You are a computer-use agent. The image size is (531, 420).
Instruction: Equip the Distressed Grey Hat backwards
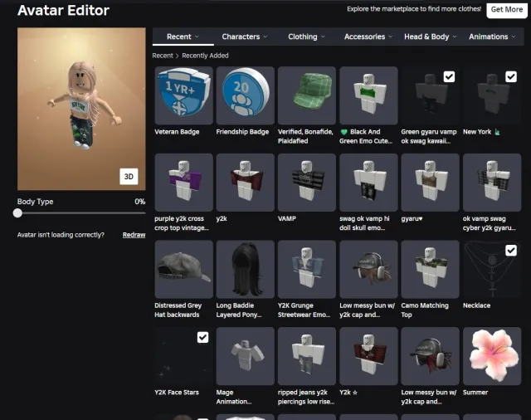[x=184, y=269]
